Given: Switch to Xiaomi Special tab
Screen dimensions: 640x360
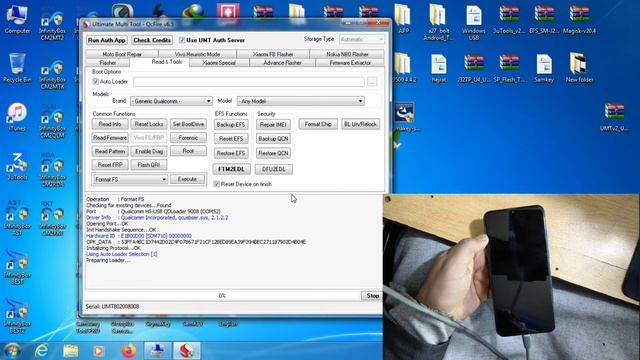Looking at the screenshot, I should tap(219, 62).
